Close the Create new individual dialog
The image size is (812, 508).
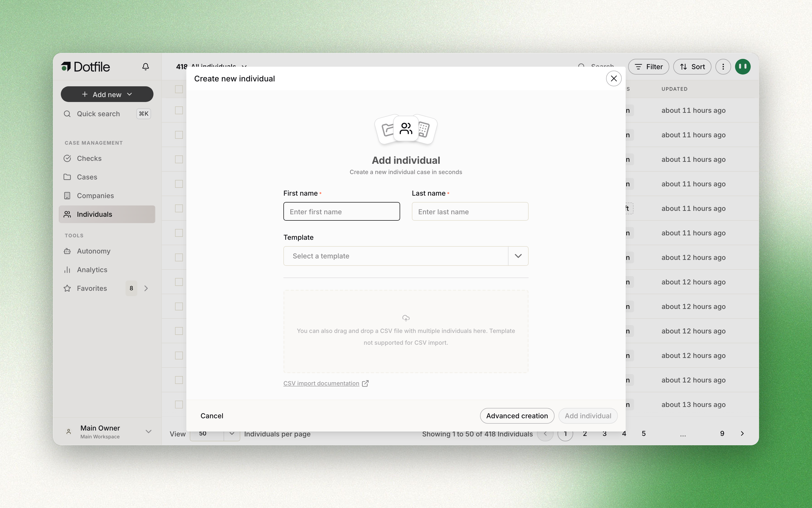point(613,78)
